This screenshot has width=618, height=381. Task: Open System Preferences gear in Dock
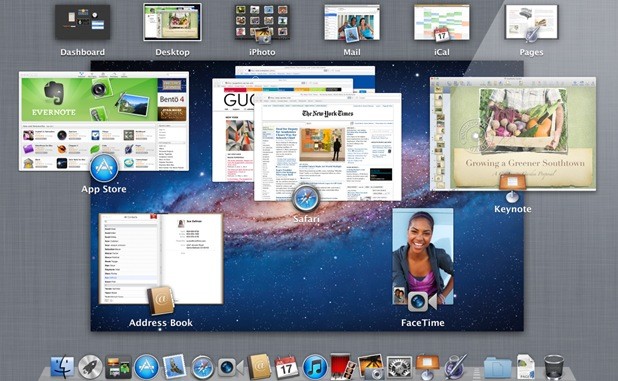(x=399, y=367)
